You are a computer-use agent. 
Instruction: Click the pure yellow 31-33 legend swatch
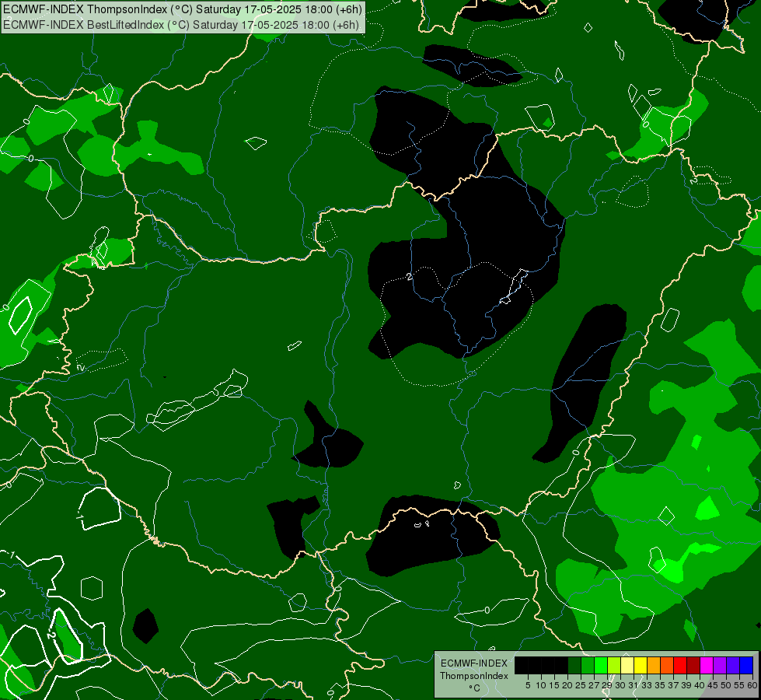[x=641, y=665]
